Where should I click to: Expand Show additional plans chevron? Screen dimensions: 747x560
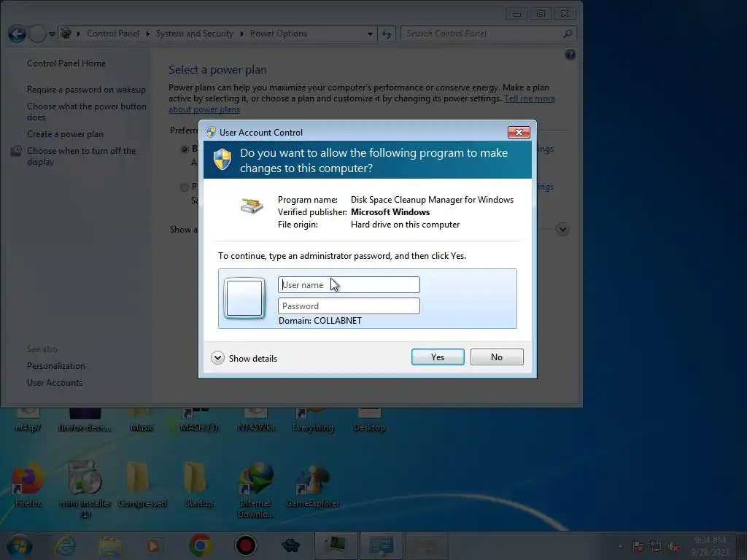[x=562, y=230]
